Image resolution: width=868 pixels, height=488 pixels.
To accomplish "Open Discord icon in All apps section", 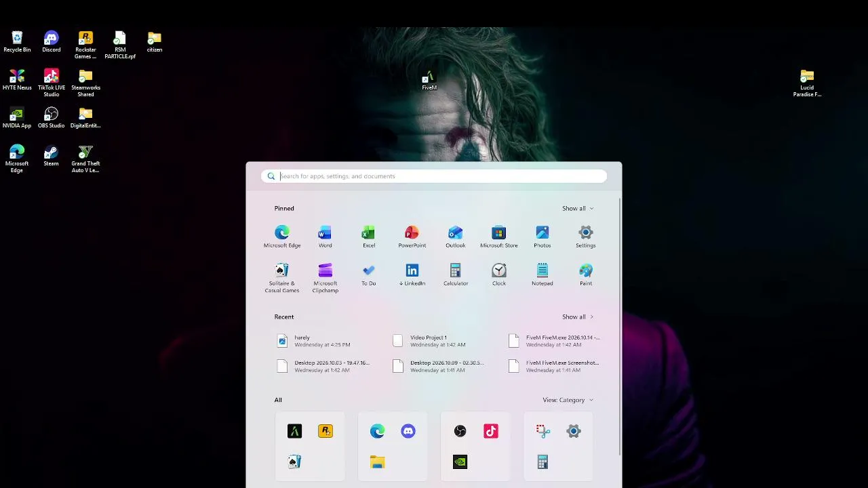I will pyautogui.click(x=408, y=431).
